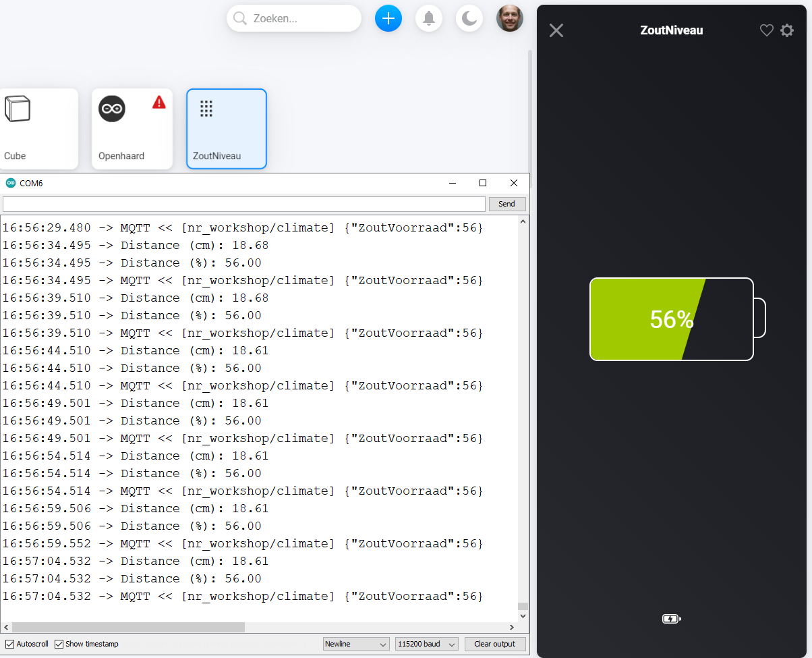Click the battery charging icon at the bottom of the panel
812x658 pixels.
[x=671, y=619]
